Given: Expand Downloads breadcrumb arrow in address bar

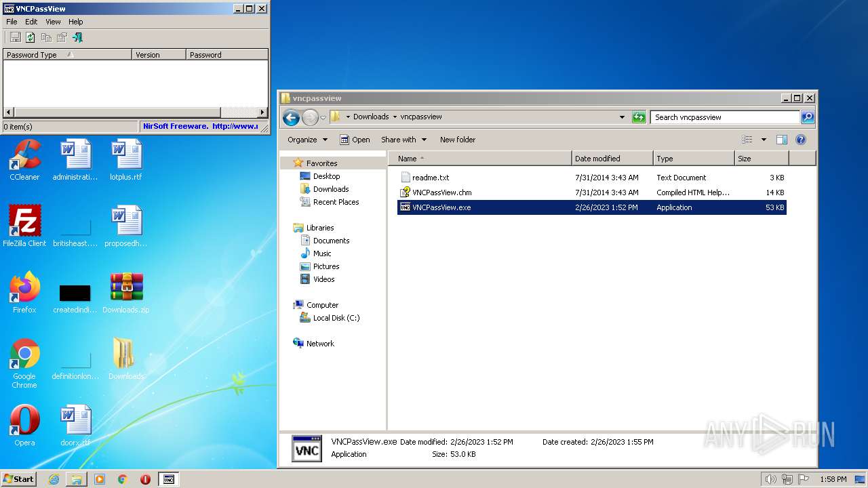Looking at the screenshot, I should click(395, 117).
